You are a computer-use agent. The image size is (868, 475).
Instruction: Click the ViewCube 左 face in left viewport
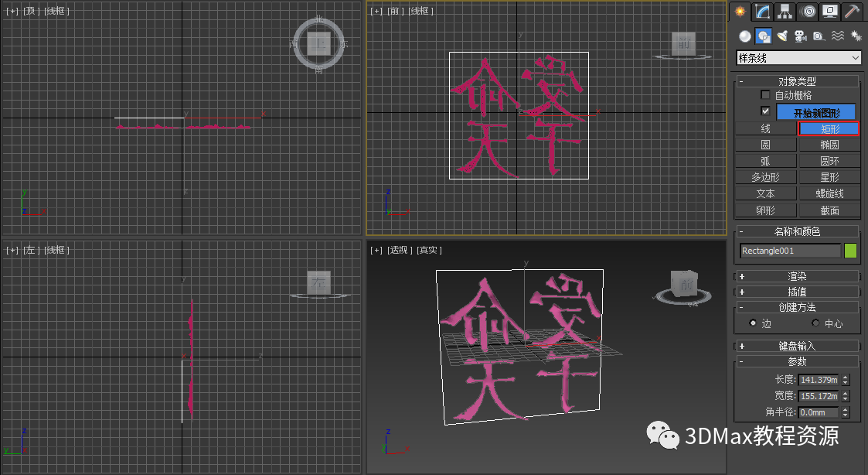coord(319,282)
